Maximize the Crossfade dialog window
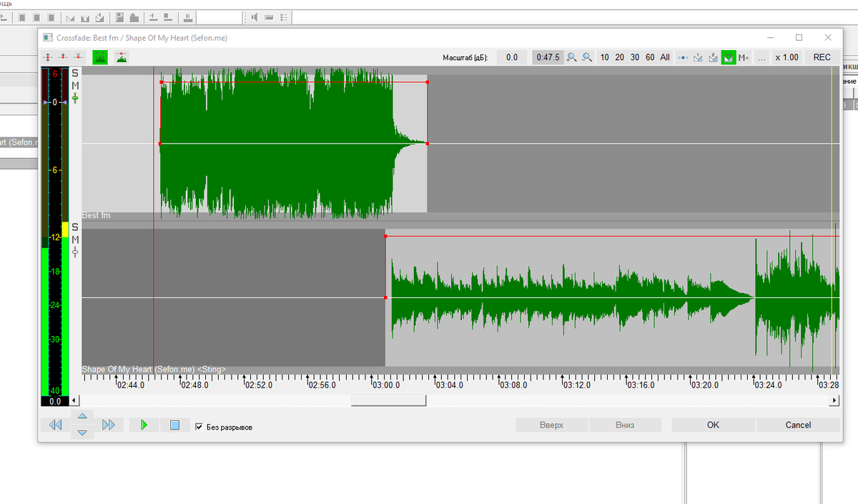 pyautogui.click(x=799, y=37)
